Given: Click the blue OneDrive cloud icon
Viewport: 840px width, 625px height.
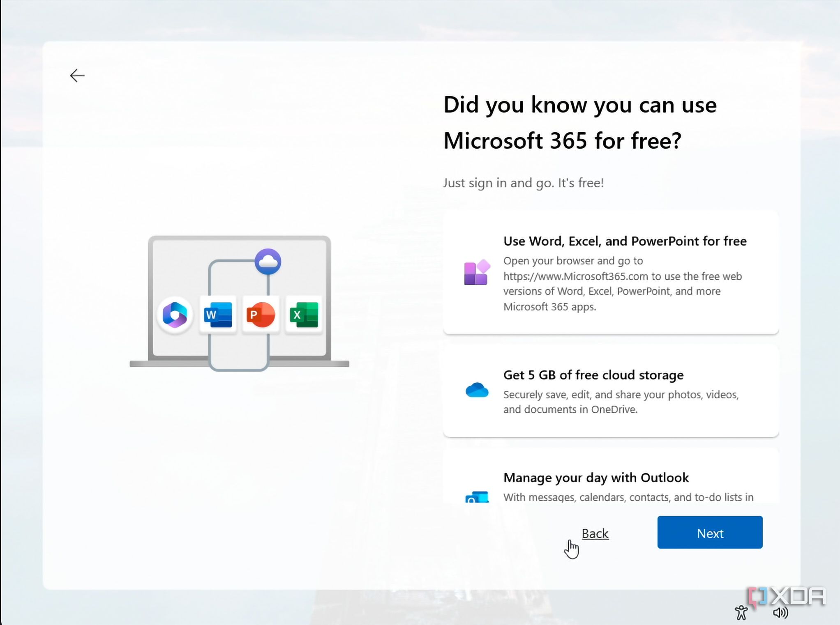Looking at the screenshot, I should tap(477, 390).
